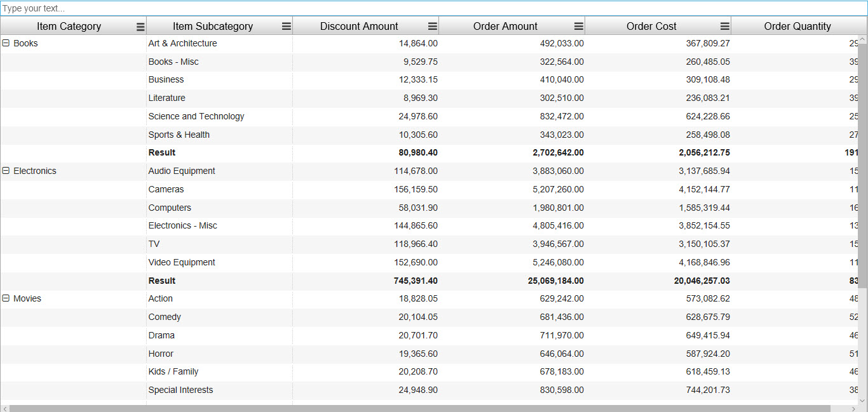868x412 pixels.
Task: Click the Electronics Result order amount 25,069,184.00
Action: pyautogui.click(x=555, y=281)
